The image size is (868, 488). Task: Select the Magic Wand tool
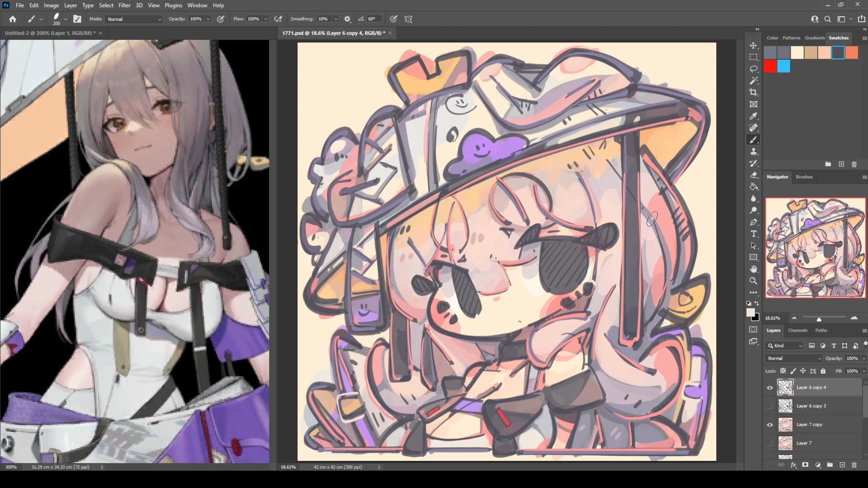(x=753, y=81)
